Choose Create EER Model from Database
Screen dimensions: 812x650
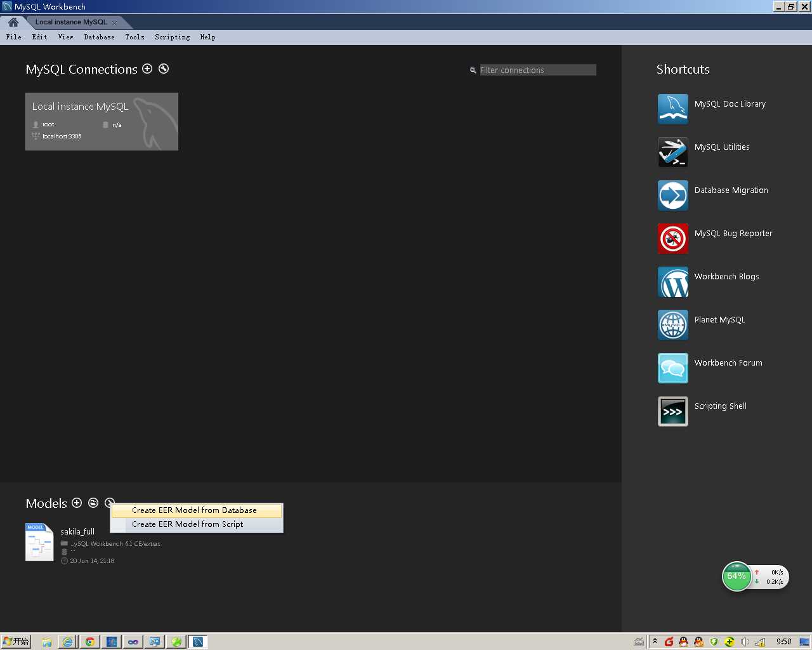(x=197, y=510)
